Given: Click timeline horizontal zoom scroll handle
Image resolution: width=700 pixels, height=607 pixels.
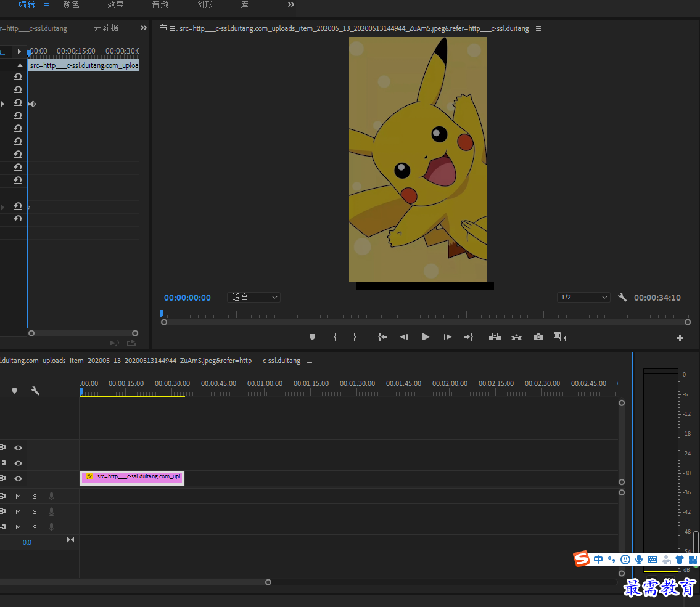Looking at the screenshot, I should pyautogui.click(x=268, y=582).
